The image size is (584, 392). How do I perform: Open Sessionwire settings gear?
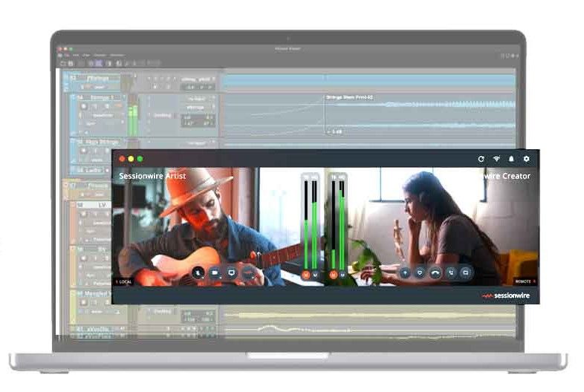(526, 159)
